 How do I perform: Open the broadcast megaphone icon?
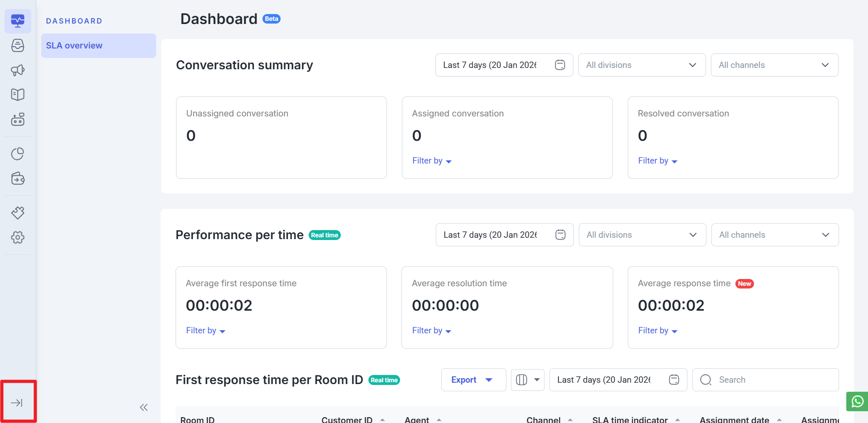pos(18,70)
